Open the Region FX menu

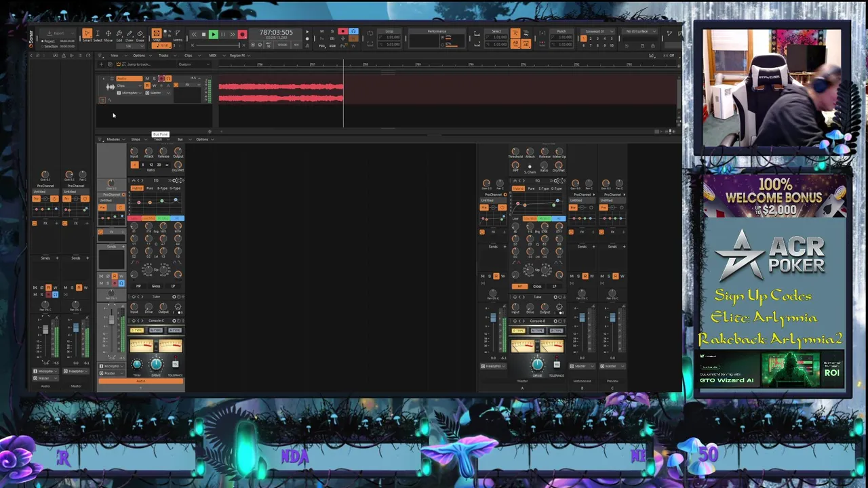(x=239, y=56)
